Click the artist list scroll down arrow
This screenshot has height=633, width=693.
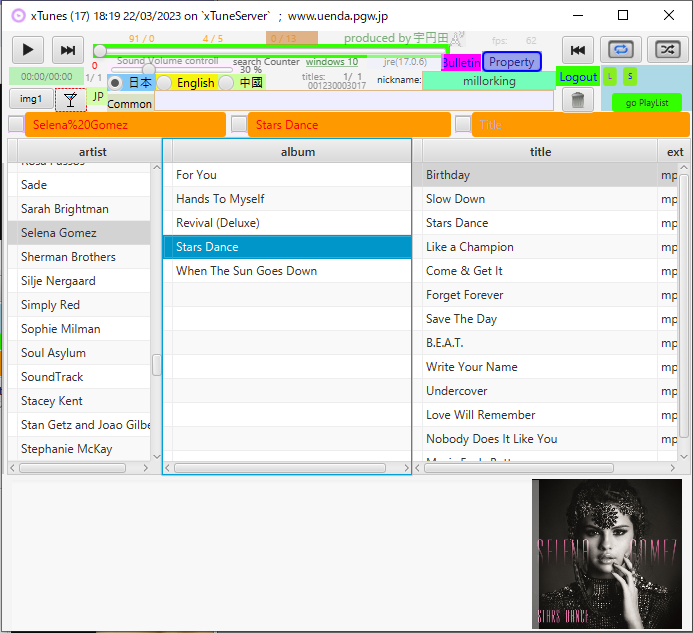tap(156, 456)
